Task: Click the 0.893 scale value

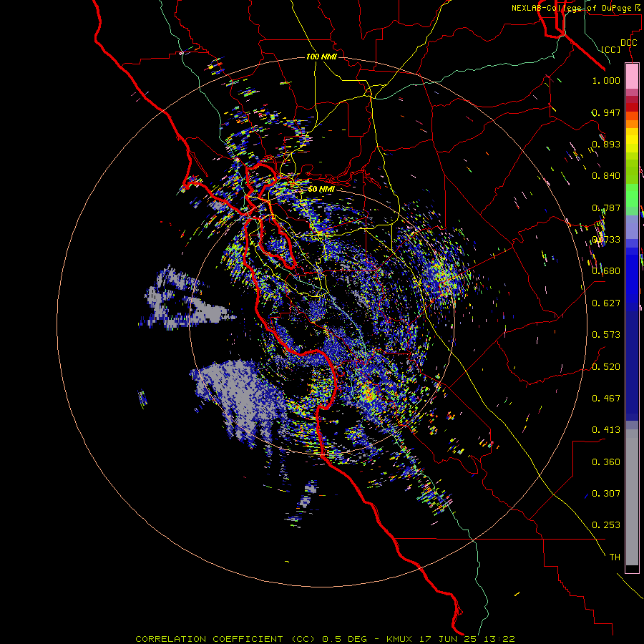Action: [x=606, y=144]
